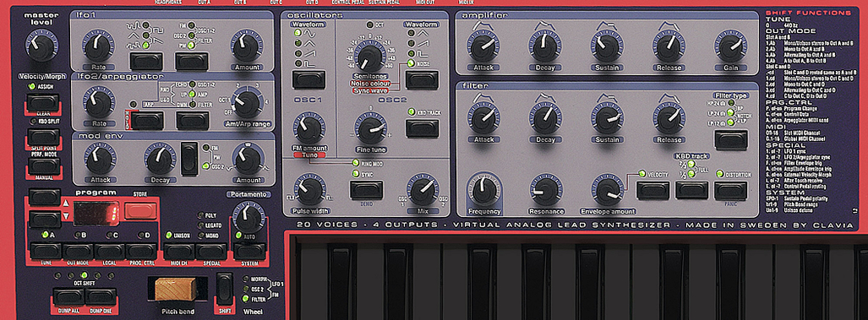The width and height of the screenshot is (868, 320).
Task: Toggle the DISTORTION / PANIC button
Action: pos(730,190)
